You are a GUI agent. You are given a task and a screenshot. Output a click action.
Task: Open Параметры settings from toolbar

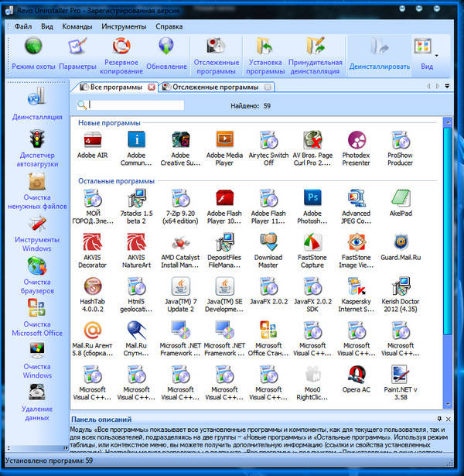click(x=77, y=53)
